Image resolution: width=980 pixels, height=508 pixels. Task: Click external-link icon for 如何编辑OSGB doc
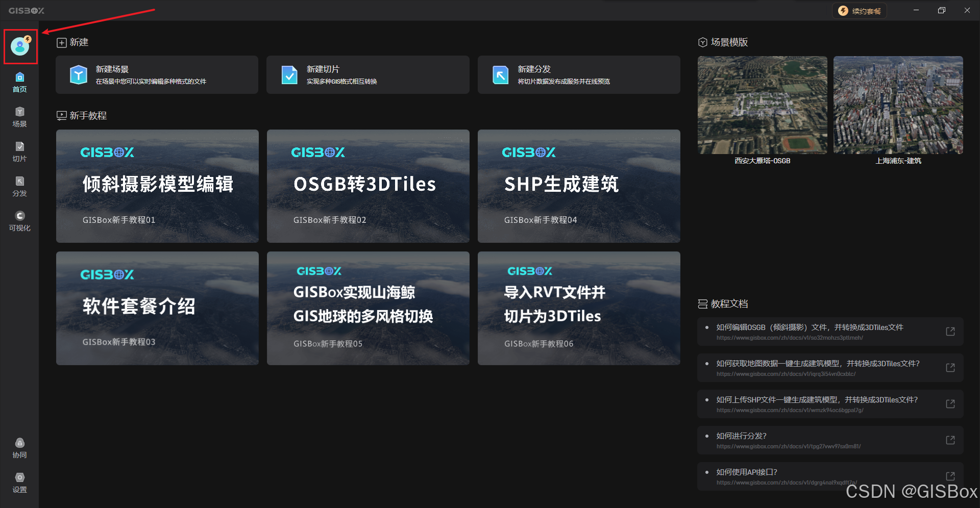pyautogui.click(x=950, y=332)
